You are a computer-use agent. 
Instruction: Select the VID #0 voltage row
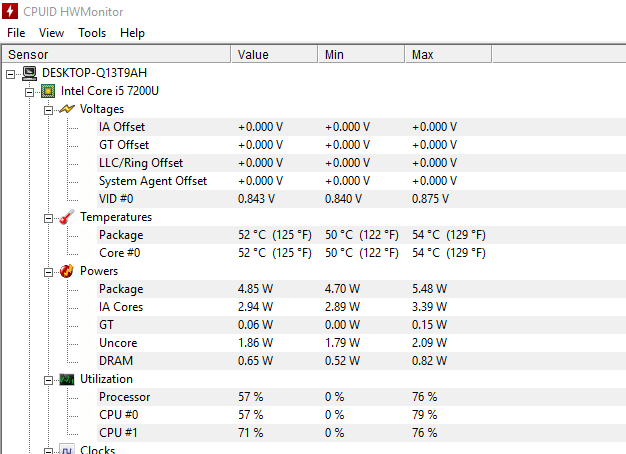coord(361,199)
